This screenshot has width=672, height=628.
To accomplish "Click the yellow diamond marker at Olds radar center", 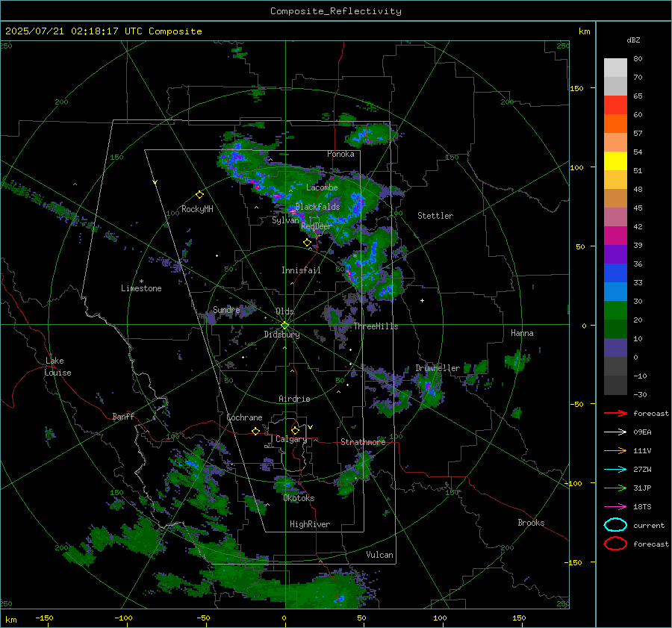I will tap(284, 326).
